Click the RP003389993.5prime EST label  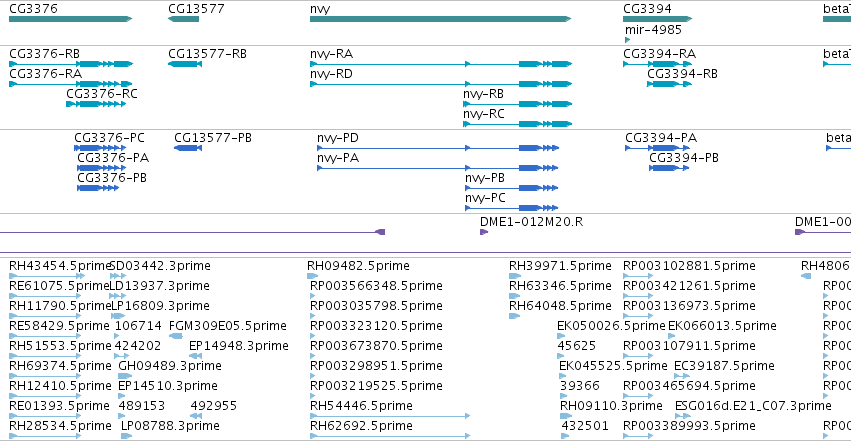click(689, 426)
